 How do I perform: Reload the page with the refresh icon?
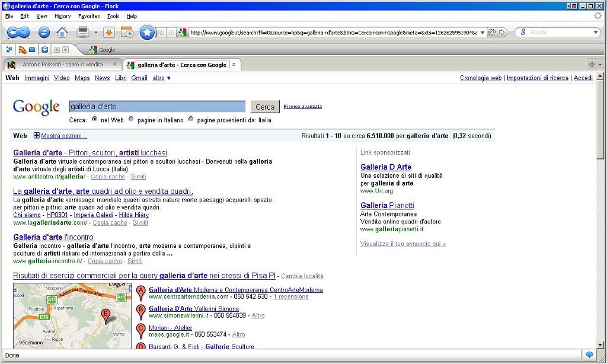coord(44,33)
